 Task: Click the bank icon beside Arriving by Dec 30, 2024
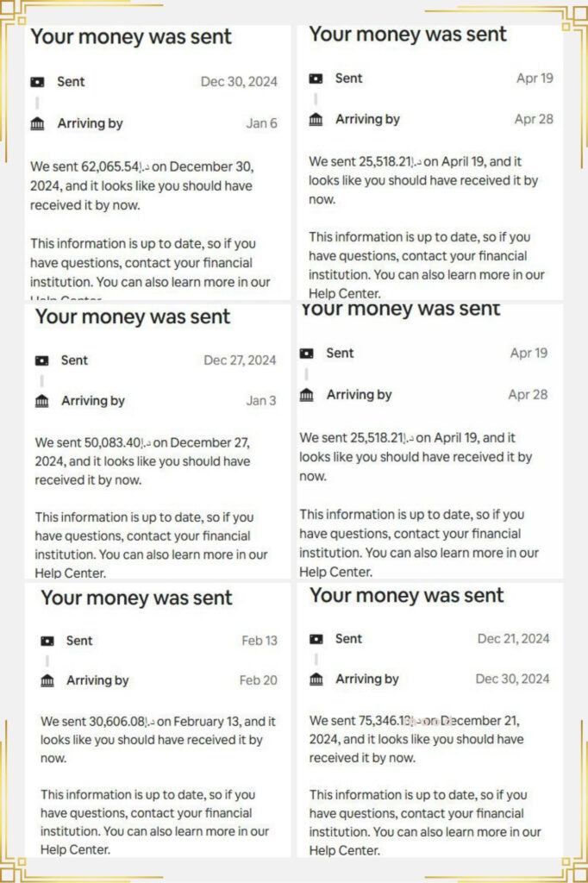pos(316,679)
